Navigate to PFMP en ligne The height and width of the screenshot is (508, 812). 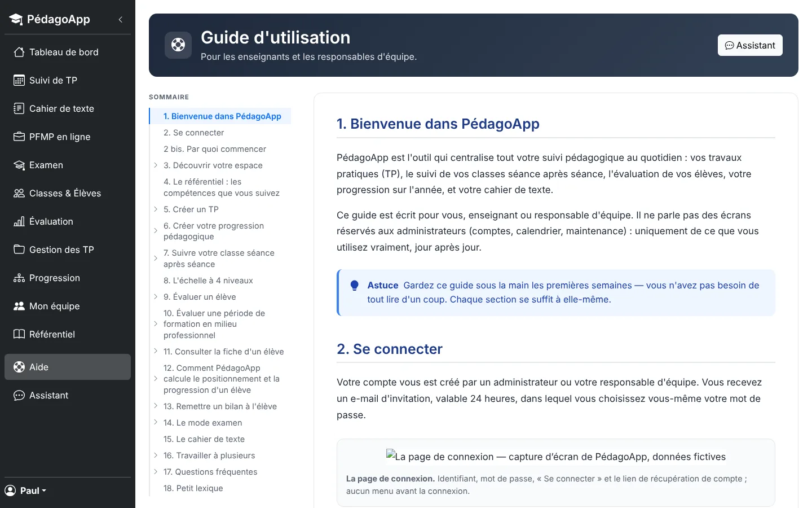[68, 137]
